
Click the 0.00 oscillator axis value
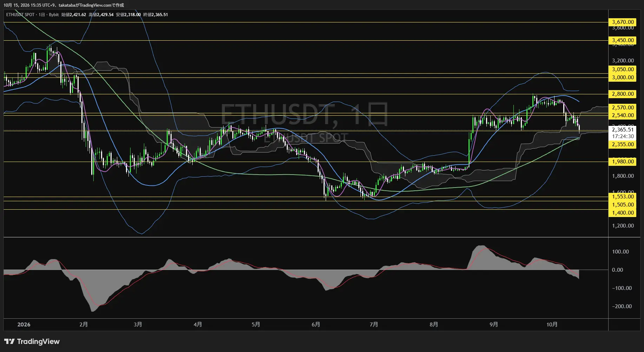pos(618,270)
